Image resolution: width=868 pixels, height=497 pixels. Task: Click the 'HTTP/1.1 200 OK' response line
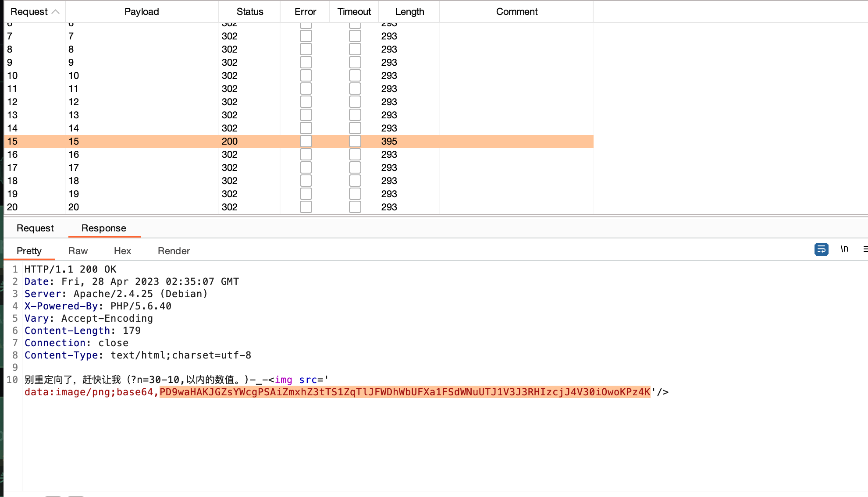click(71, 269)
